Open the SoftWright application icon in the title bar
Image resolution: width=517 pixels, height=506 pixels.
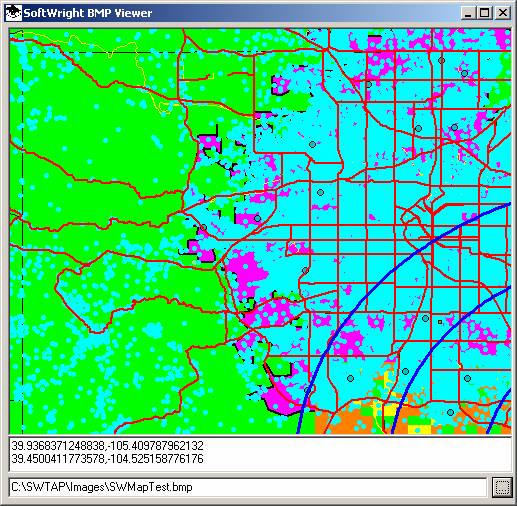pos(14,13)
